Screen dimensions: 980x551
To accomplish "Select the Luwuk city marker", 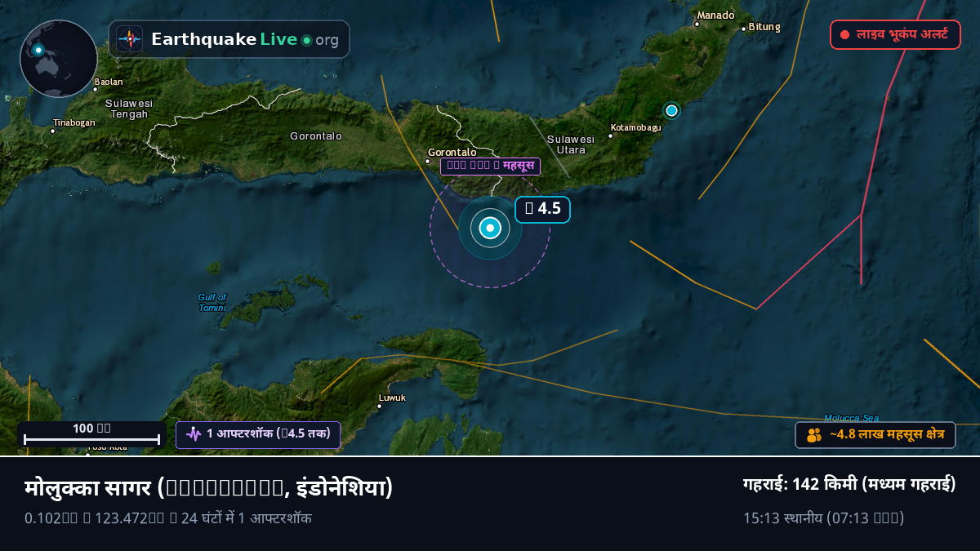I will (x=380, y=406).
